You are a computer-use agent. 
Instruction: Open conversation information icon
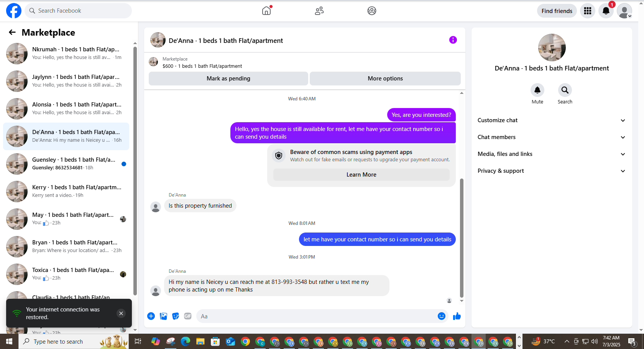(x=453, y=40)
